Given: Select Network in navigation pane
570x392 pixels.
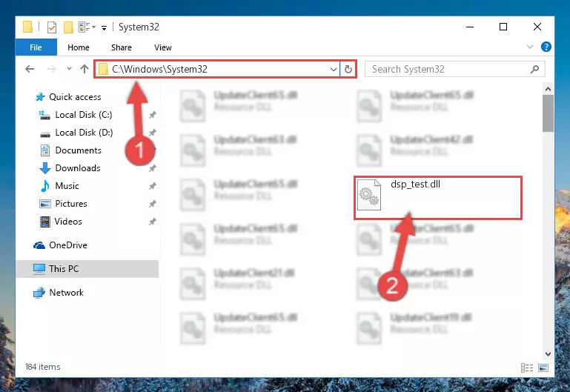Looking at the screenshot, I should (66, 293).
